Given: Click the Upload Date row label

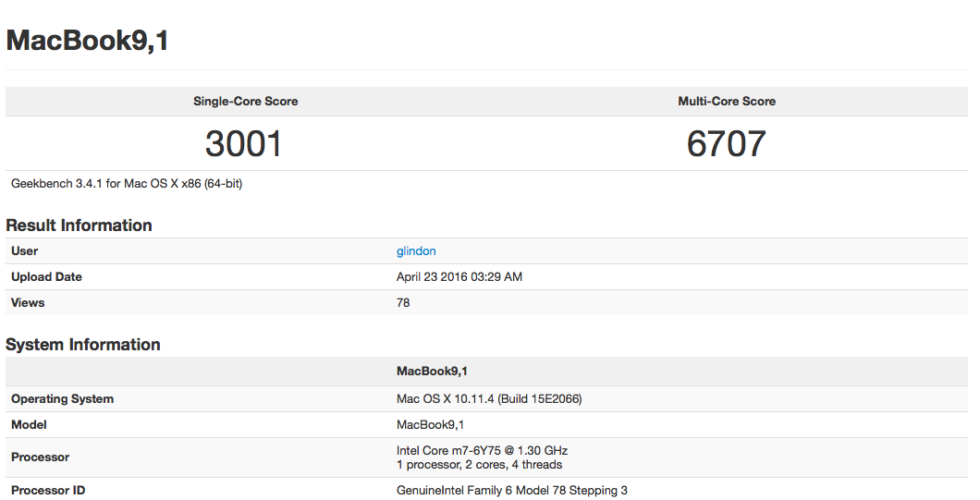Looking at the screenshot, I should (x=47, y=277).
